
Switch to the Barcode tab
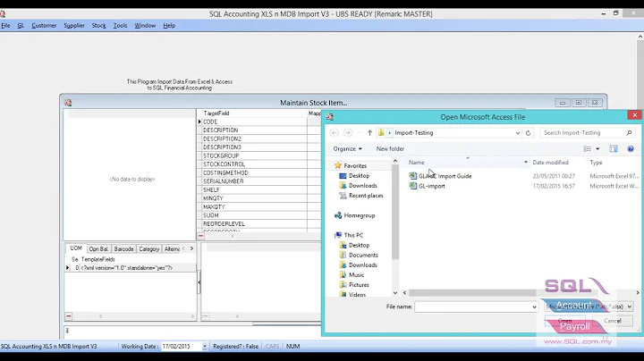pos(123,249)
